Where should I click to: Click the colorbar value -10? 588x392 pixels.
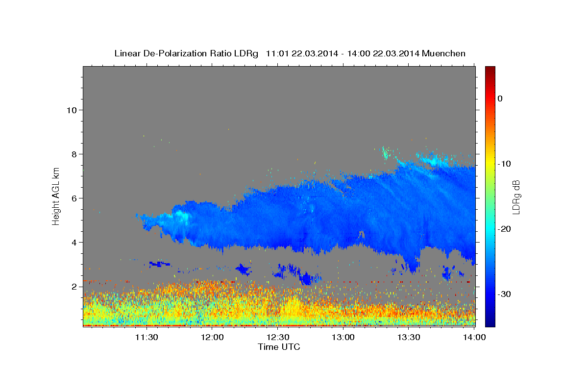504,164
